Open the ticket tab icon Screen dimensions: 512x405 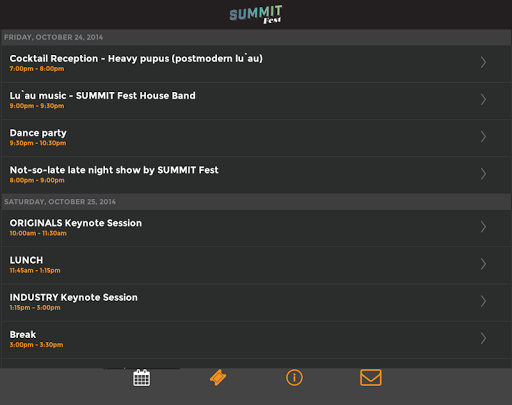coord(218,378)
